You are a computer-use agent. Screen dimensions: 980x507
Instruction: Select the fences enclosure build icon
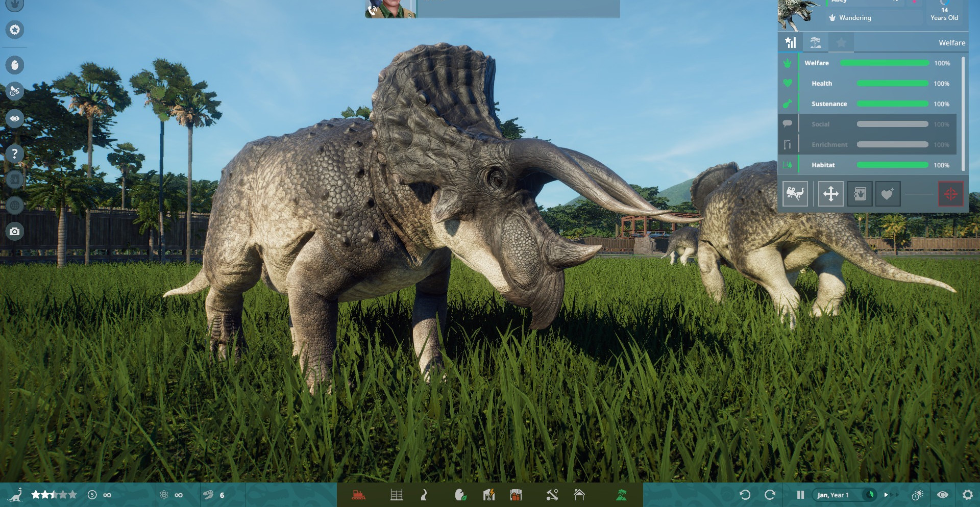pyautogui.click(x=396, y=495)
